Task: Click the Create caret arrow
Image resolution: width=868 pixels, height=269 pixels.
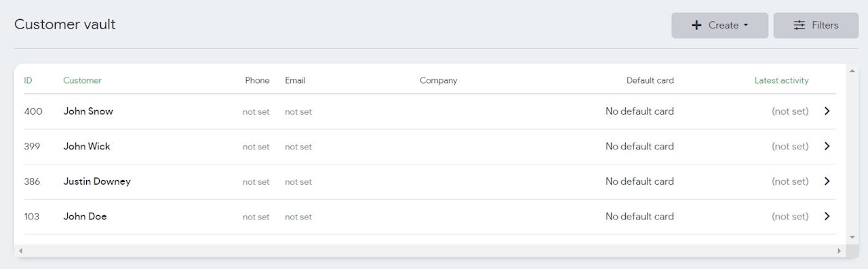Action: (746, 25)
